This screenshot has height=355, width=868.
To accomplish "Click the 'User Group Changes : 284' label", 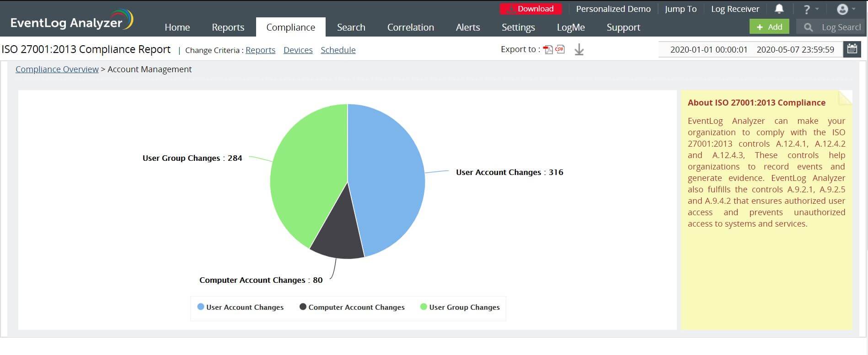I will click(192, 158).
